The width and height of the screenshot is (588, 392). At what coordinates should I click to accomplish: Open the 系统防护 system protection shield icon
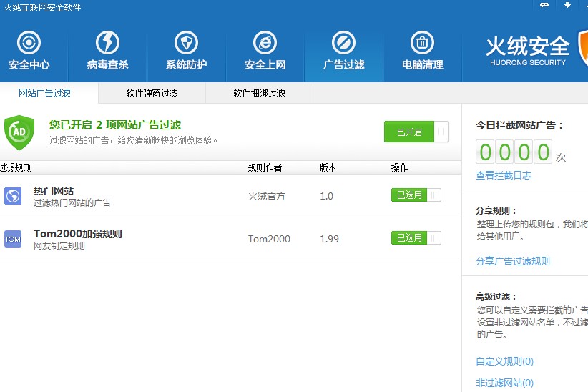pos(186,44)
